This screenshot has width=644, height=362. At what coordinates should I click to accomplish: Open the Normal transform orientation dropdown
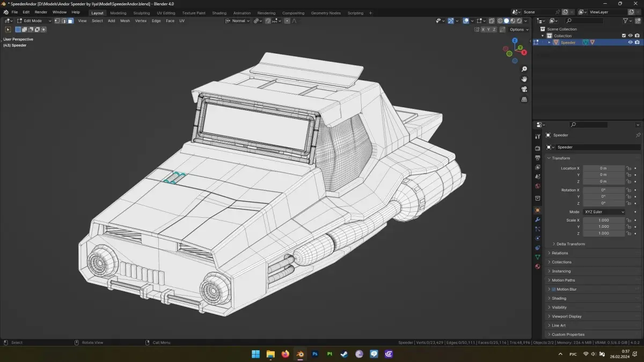click(238, 21)
